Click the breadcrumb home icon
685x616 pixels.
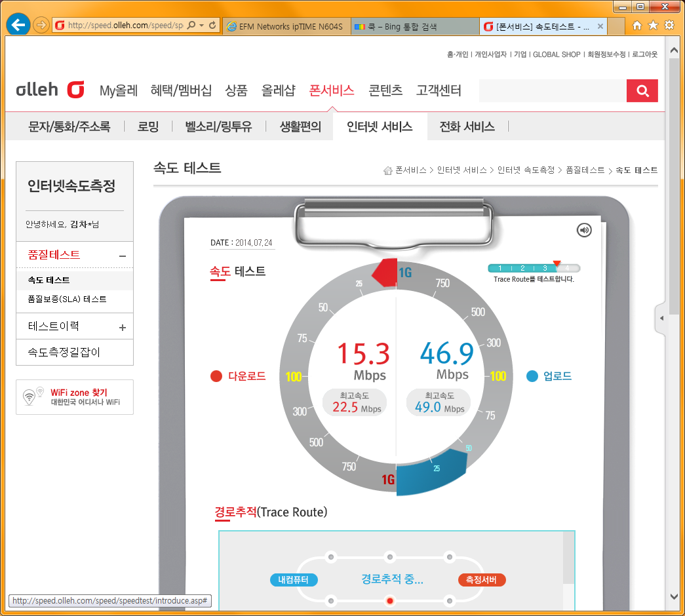pyautogui.click(x=387, y=170)
